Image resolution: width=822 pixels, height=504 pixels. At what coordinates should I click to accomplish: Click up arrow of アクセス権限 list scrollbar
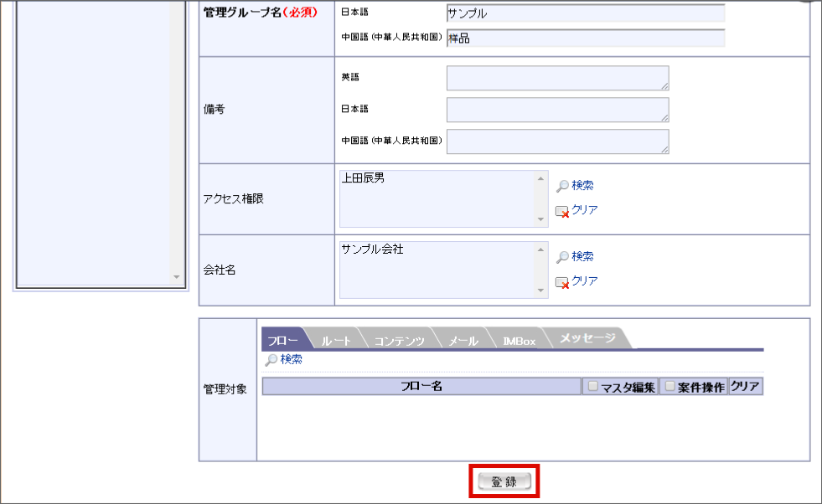point(540,178)
